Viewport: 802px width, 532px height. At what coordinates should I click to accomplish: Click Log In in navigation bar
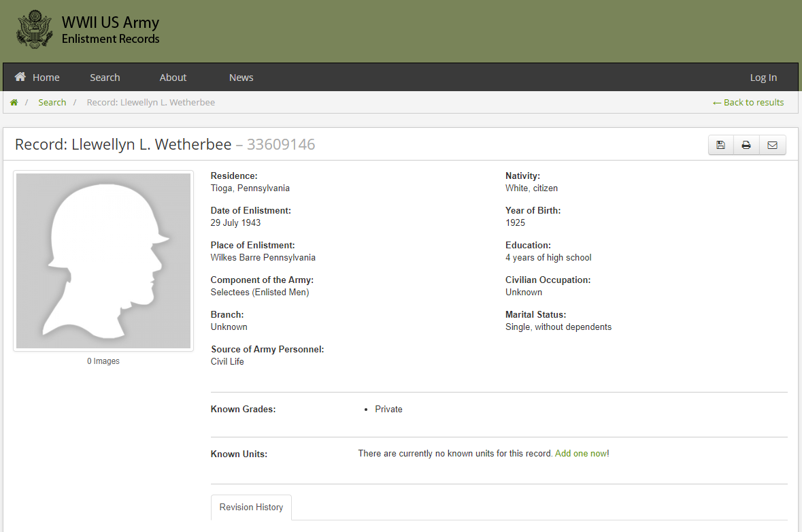[763, 78]
